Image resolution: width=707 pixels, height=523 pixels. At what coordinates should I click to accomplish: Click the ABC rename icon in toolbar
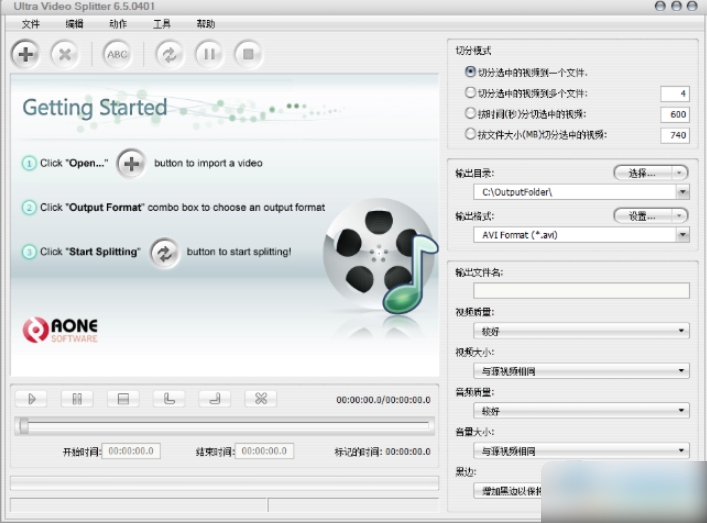[x=118, y=54]
